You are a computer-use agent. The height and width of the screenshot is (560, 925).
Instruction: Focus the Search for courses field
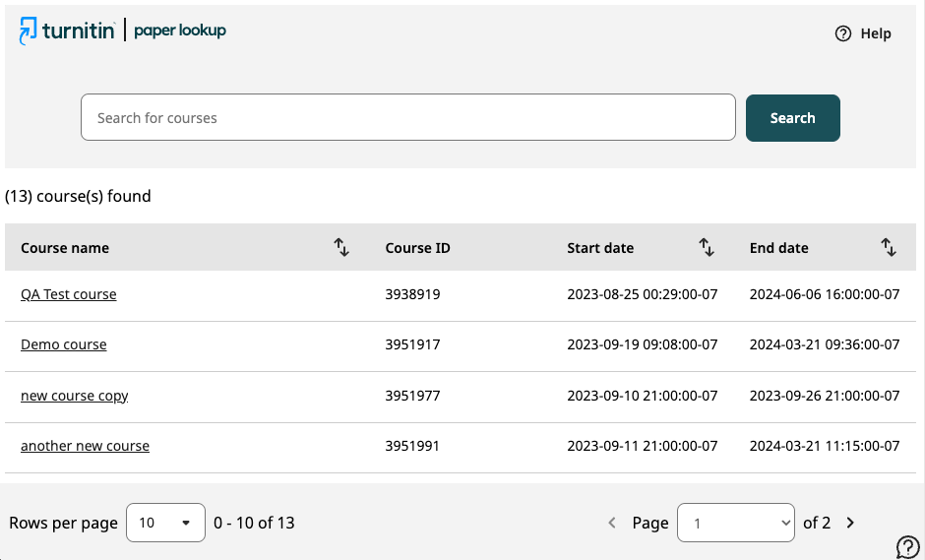[408, 117]
